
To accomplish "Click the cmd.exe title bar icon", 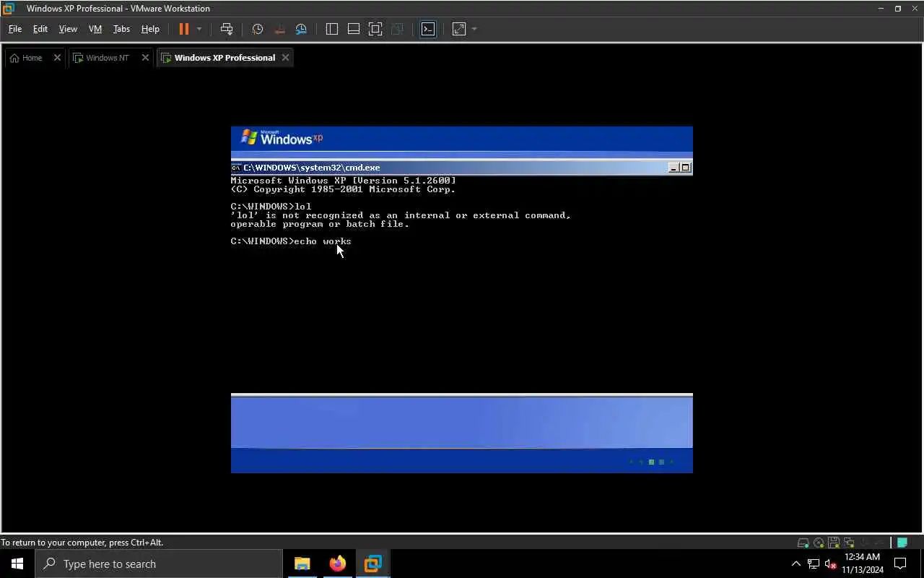I will point(236,168).
